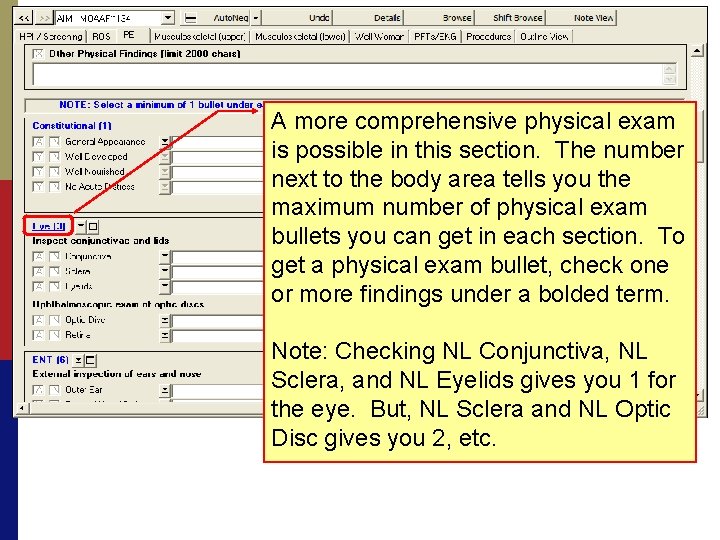Click the Browse button
Screen dimensions: 720x540
pyautogui.click(x=457, y=18)
